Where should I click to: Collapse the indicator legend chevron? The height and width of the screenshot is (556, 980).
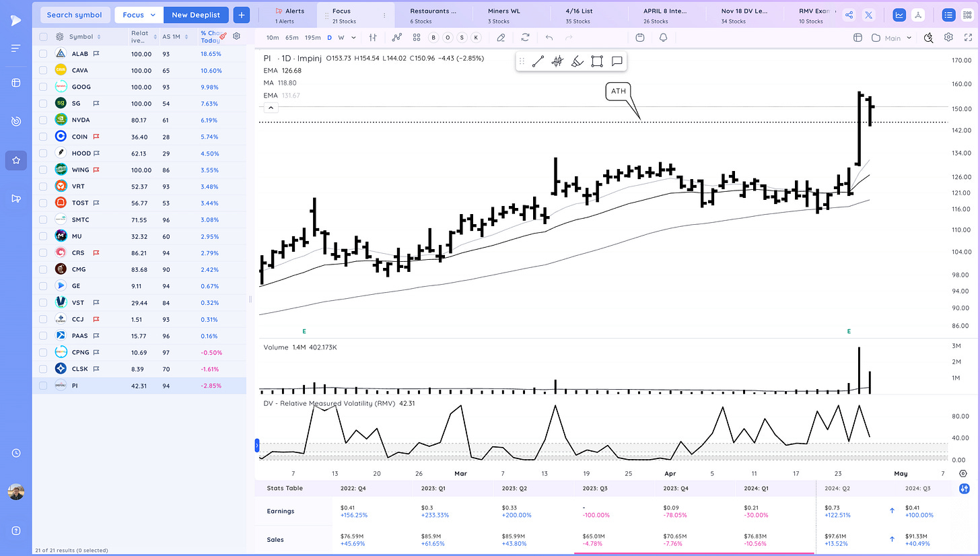pos(270,108)
